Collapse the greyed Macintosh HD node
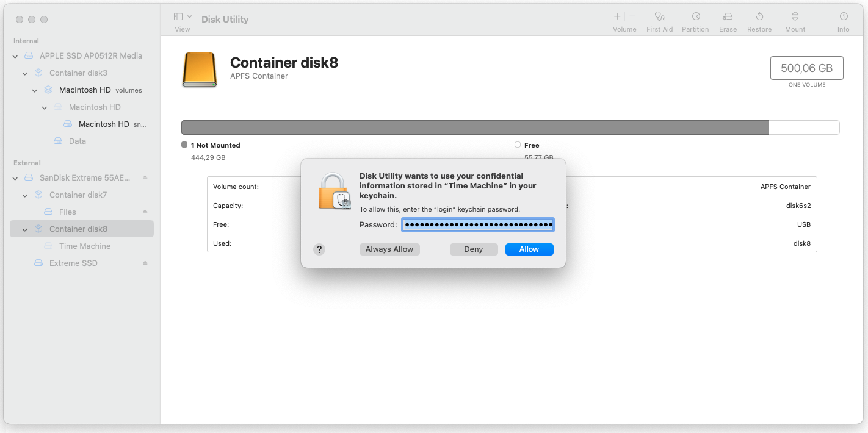The height and width of the screenshot is (433, 868). (45, 107)
